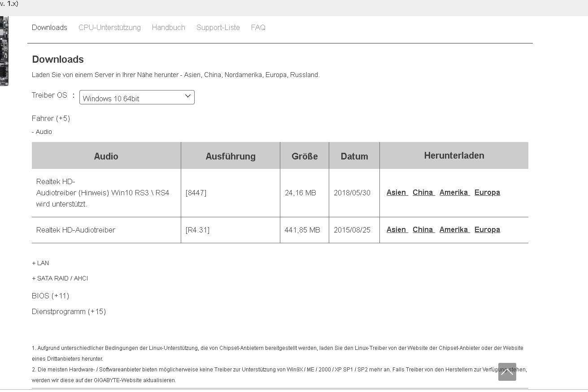Click the date 2015/08/25
This screenshot has height=392, width=588.
[352, 230]
